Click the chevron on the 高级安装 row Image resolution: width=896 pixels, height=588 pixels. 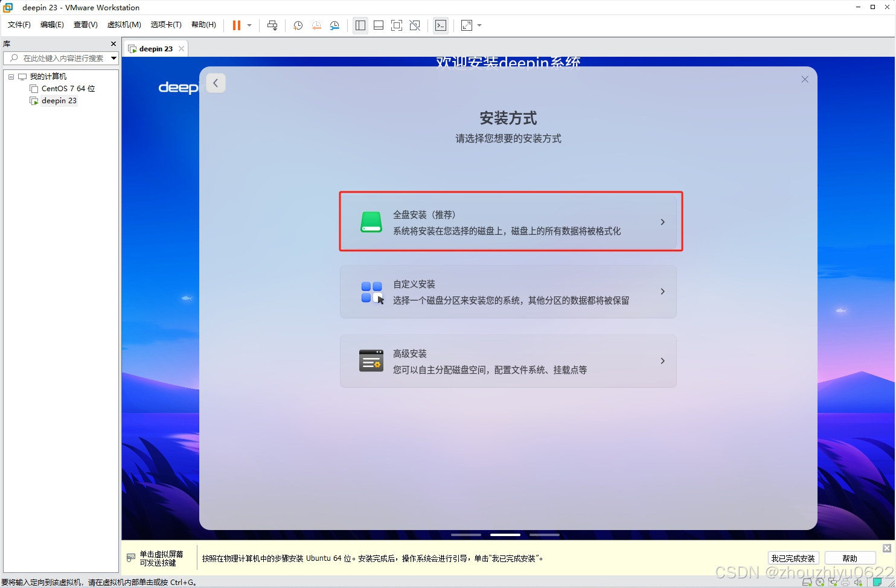coord(662,361)
